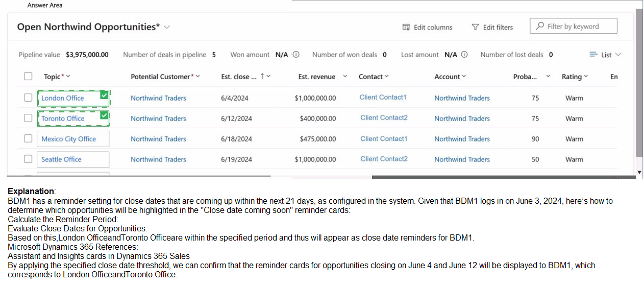Open the Mexico City Office opportunity link
644x286 pixels.
point(68,139)
